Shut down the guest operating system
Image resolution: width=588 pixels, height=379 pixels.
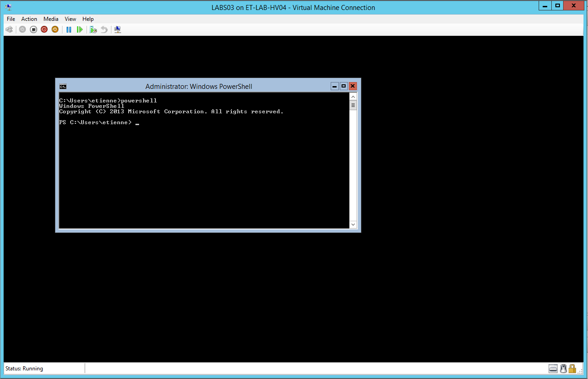tap(44, 29)
